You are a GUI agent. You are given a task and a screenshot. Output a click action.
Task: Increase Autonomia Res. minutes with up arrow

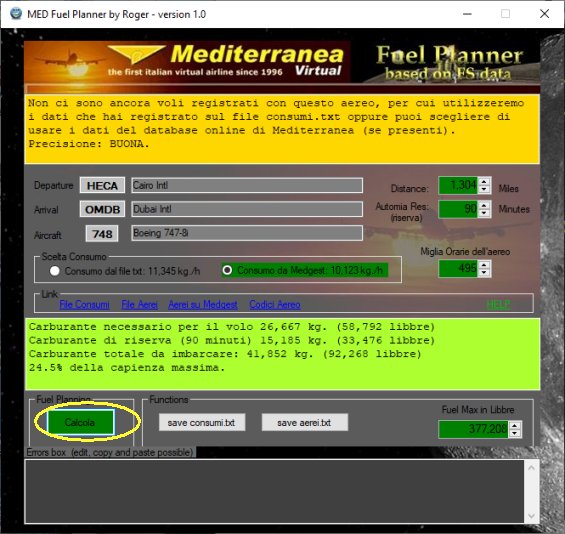pyautogui.click(x=484, y=205)
